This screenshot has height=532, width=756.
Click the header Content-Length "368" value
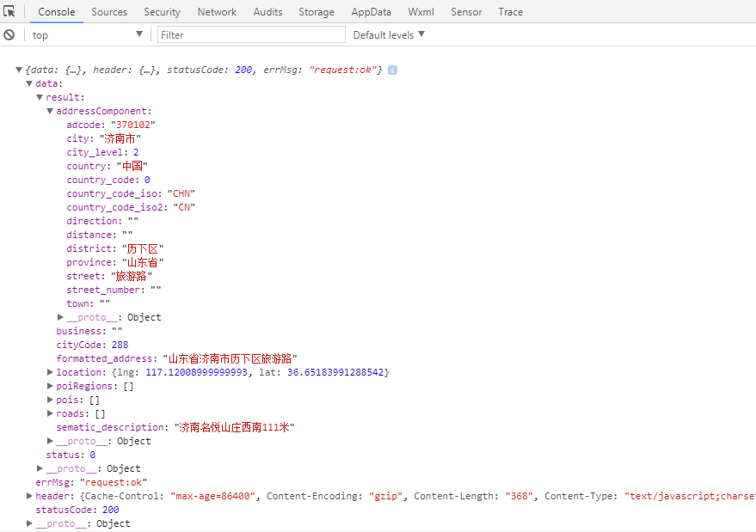click(x=519, y=497)
